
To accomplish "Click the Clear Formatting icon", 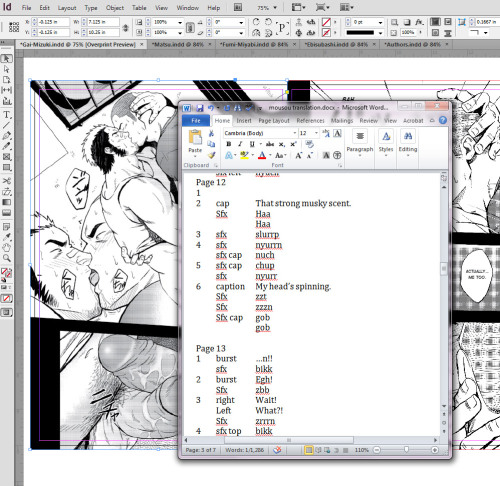I will pyautogui.click(x=309, y=144).
